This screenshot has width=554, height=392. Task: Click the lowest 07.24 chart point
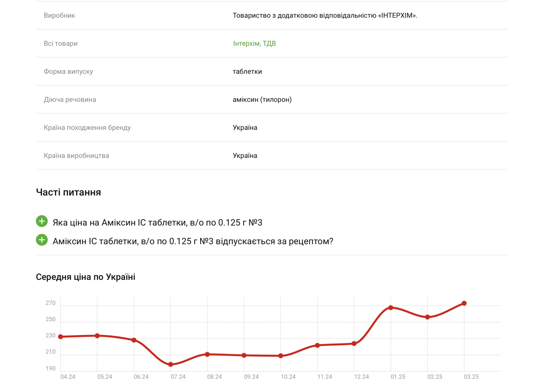(171, 365)
